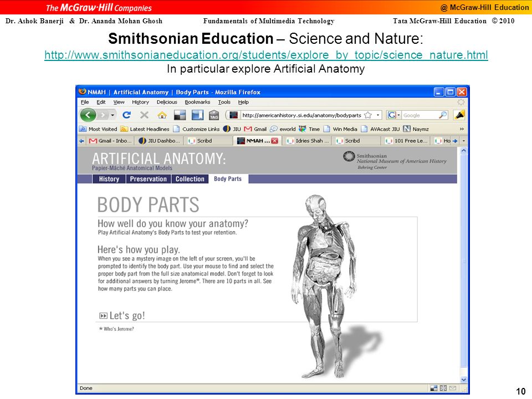532x399 pixels.
Task: Click the Win Media bookmark
Action: 341,129
